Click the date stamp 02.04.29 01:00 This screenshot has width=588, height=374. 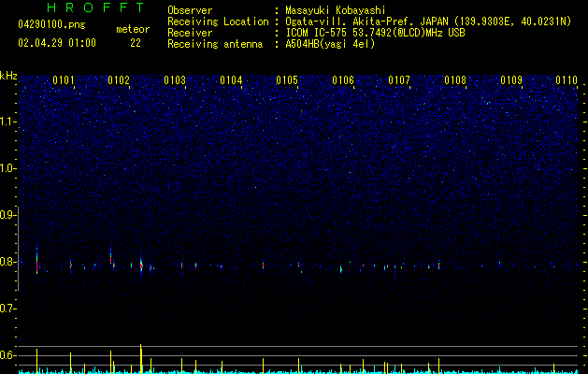coord(57,43)
